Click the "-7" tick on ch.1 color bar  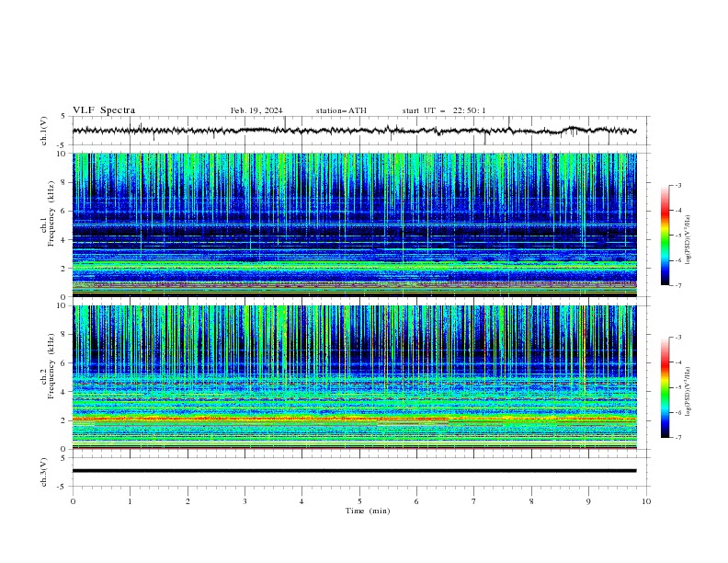(x=678, y=285)
